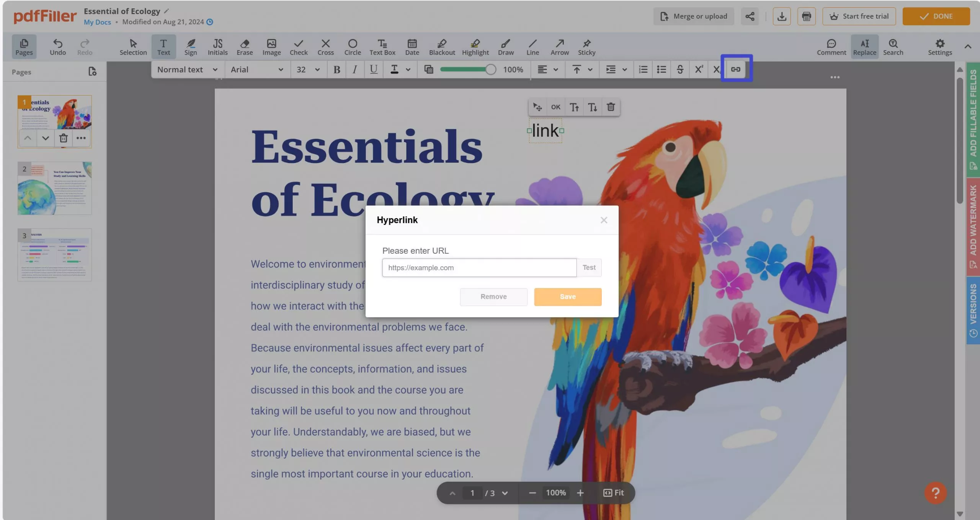Click Remove button in Hyperlink dialog
Image resolution: width=980 pixels, height=520 pixels.
coord(494,297)
